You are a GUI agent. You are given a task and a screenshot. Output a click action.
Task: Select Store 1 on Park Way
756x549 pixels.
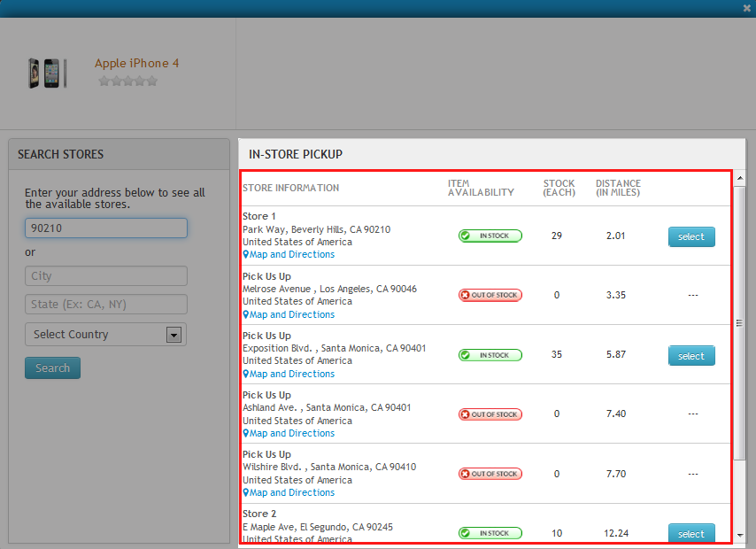690,236
